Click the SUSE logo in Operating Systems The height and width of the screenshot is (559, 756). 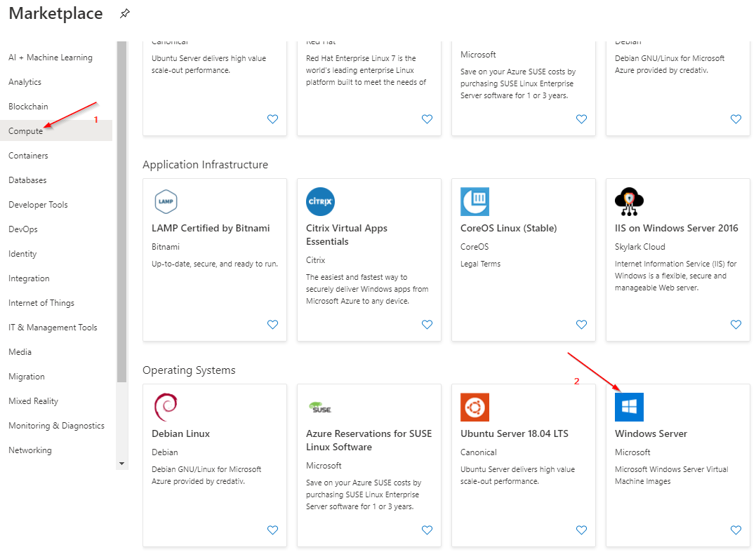(x=320, y=408)
